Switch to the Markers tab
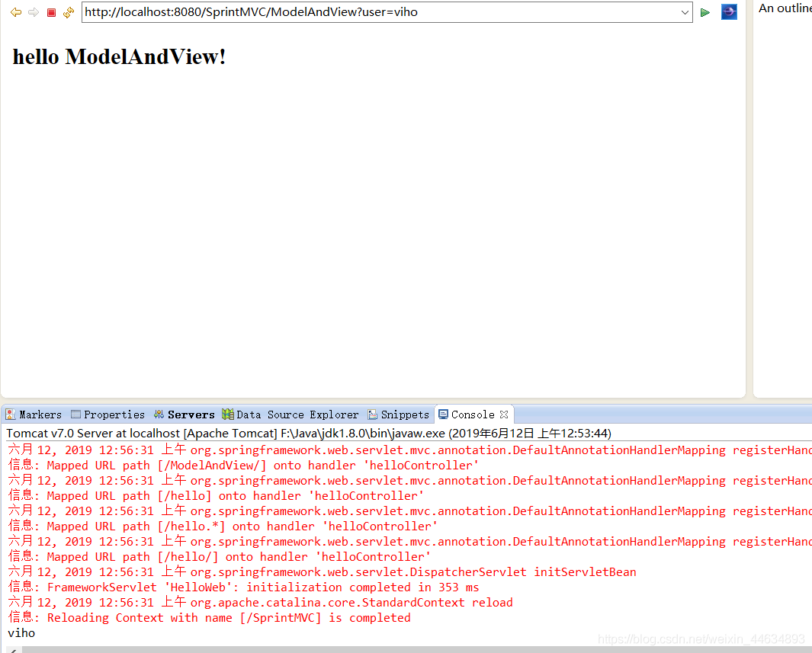 (x=34, y=415)
